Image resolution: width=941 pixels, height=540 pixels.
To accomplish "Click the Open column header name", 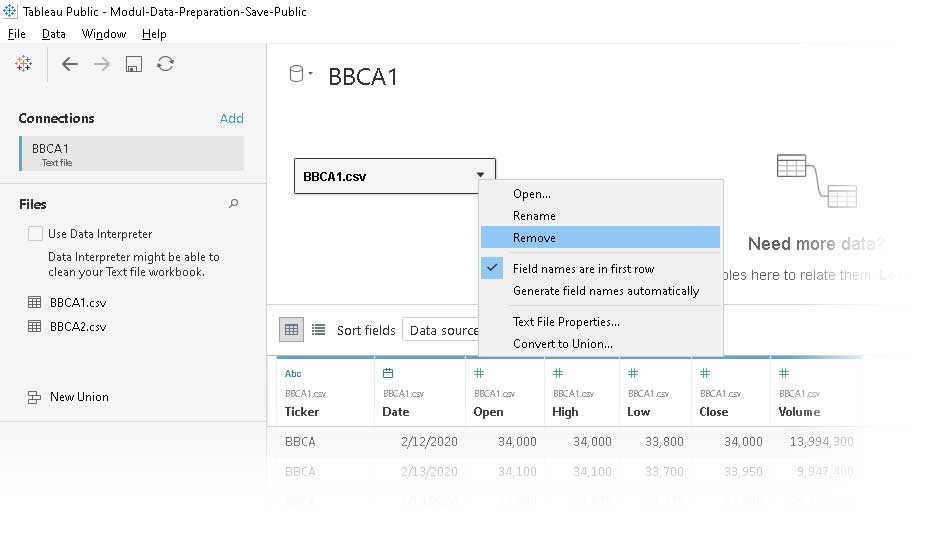I will (x=488, y=412).
